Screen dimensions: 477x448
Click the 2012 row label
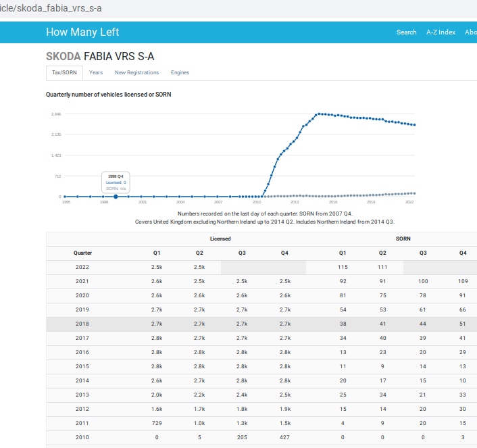82,409
